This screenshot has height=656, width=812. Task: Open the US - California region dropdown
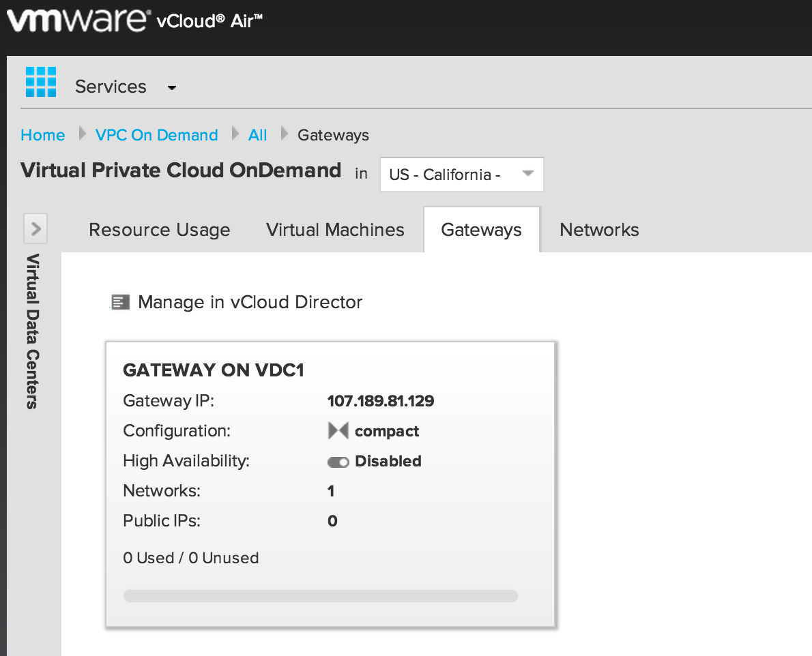pos(461,175)
